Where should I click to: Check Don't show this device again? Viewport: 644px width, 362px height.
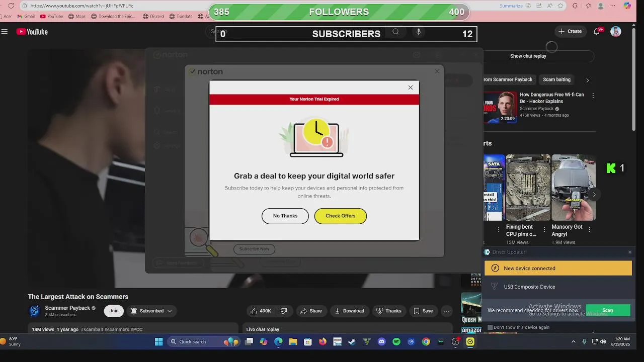pos(490,327)
